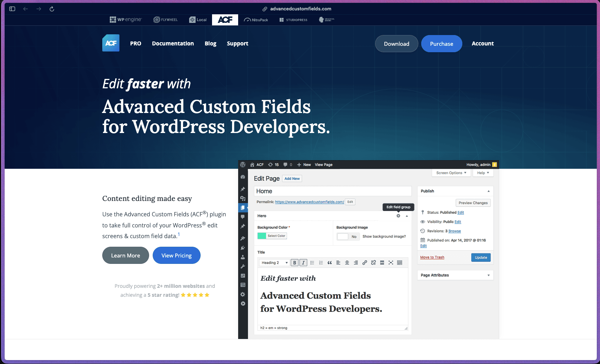The image size is (600, 364).
Task: Select the highlighted Pages icon in WP sidebar
Action: tap(243, 208)
